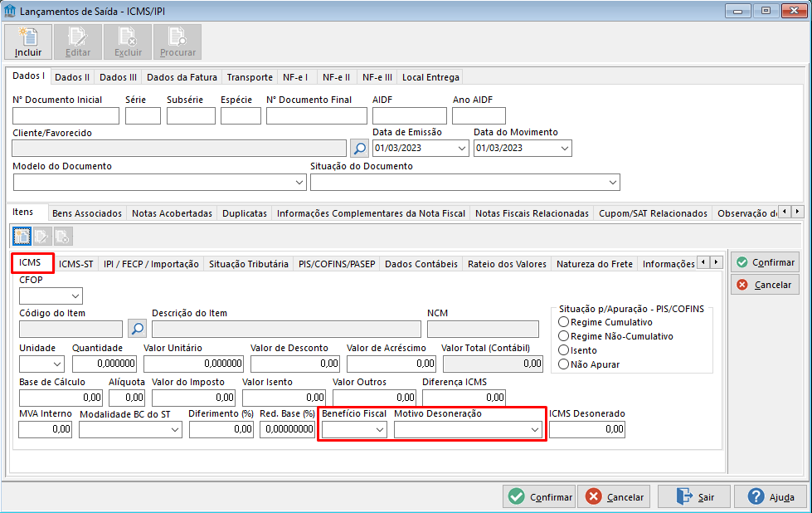Click the item panel Cancelar button
812x513 pixels.
[x=765, y=285]
